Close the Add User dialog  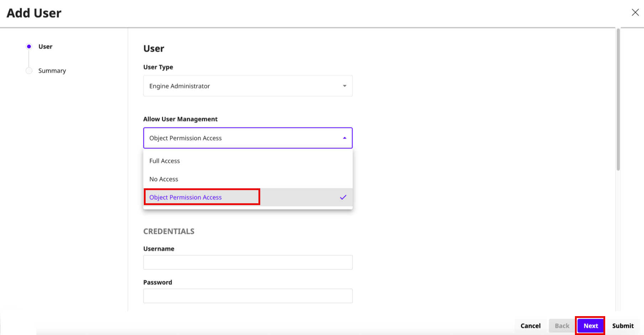tap(635, 12)
